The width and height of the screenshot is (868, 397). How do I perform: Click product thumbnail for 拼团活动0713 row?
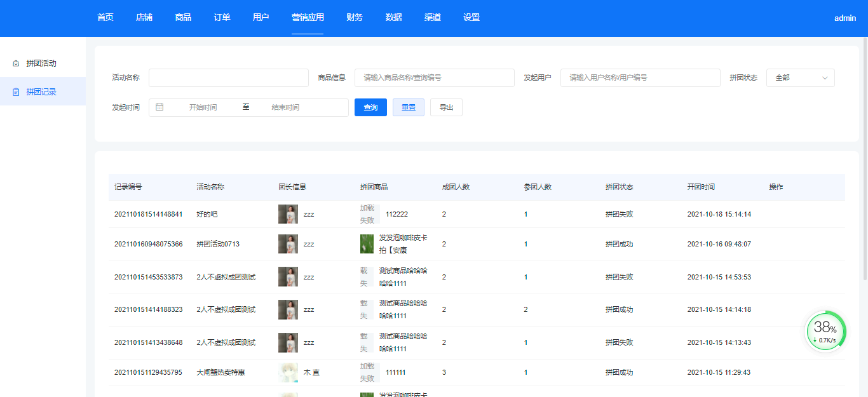[x=367, y=244]
